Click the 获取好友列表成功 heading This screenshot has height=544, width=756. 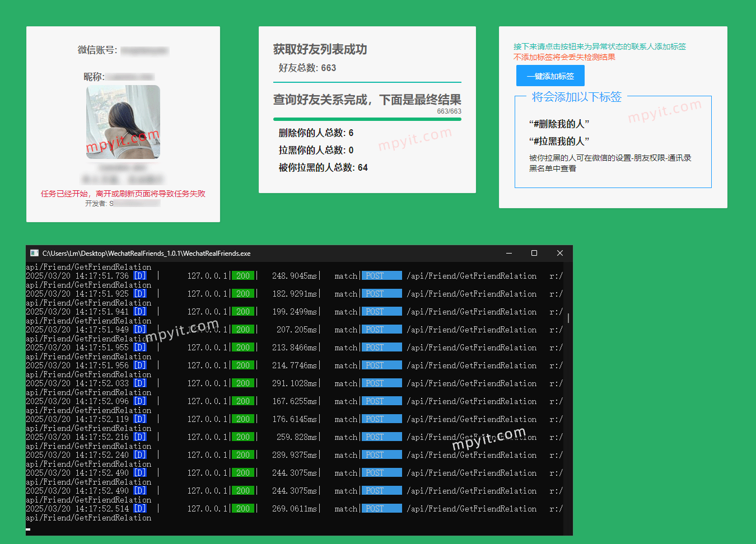click(x=320, y=49)
